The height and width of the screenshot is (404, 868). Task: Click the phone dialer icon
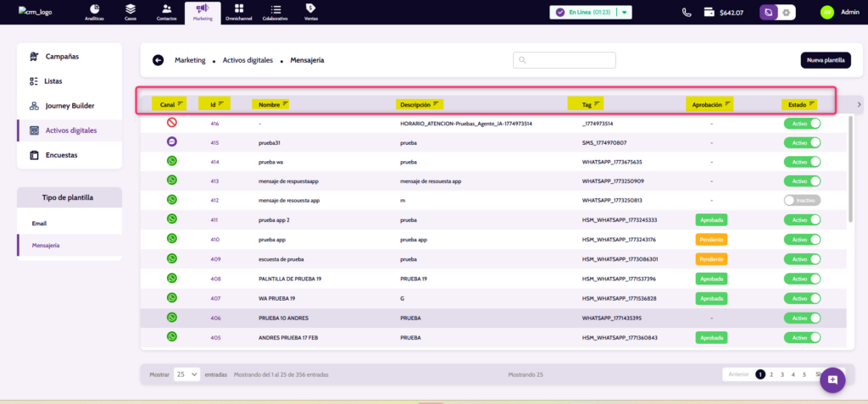687,13
